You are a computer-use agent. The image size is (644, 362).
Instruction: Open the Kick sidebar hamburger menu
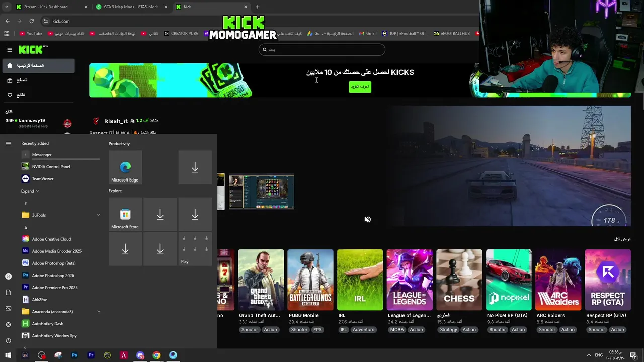coord(10,50)
